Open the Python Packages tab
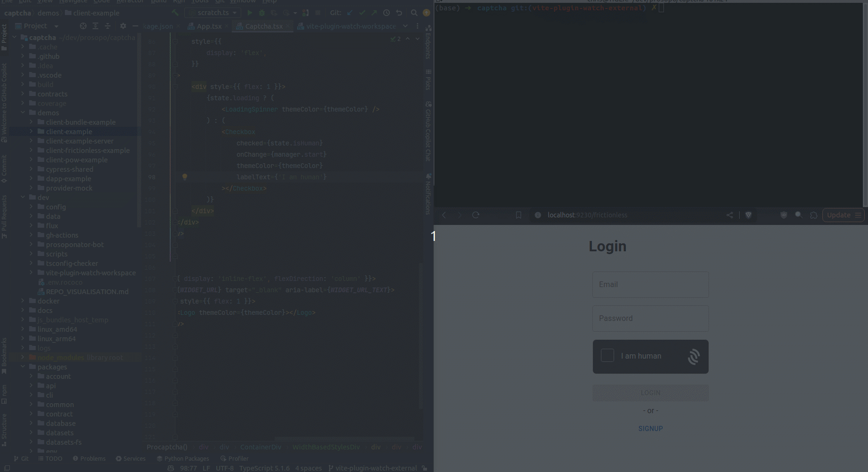This screenshot has height=472, width=868. (183, 458)
